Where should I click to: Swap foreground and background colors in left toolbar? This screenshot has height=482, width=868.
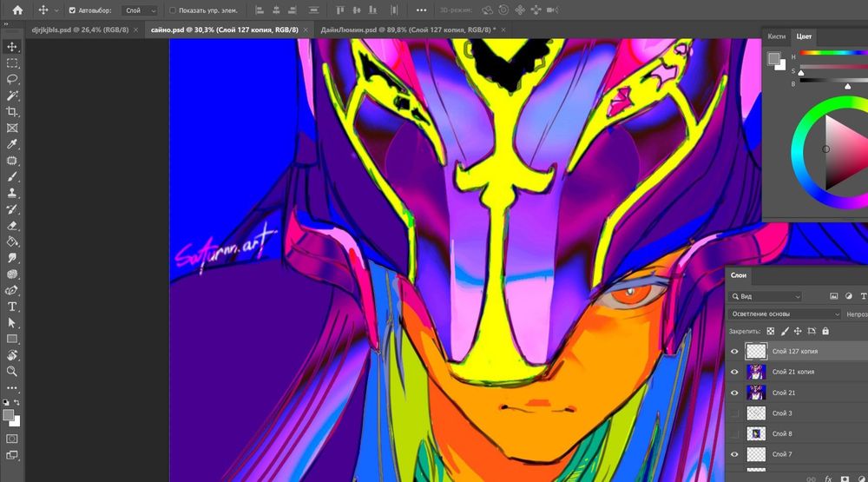(x=17, y=402)
